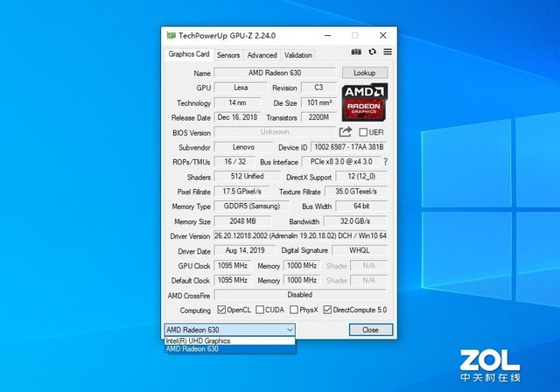
Task: Toggle the PhysX checkbox
Action: [294, 310]
